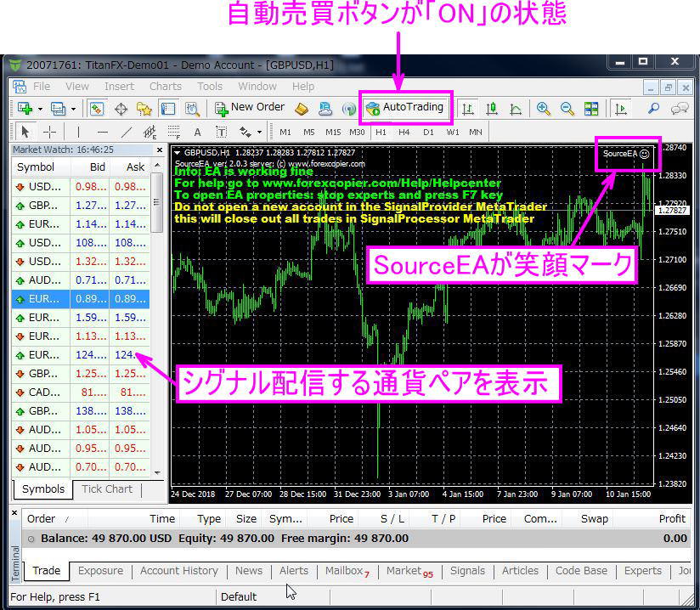Image resolution: width=700 pixels, height=610 pixels.
Task: Expand the chart profiles dropdown
Action: tap(73, 109)
